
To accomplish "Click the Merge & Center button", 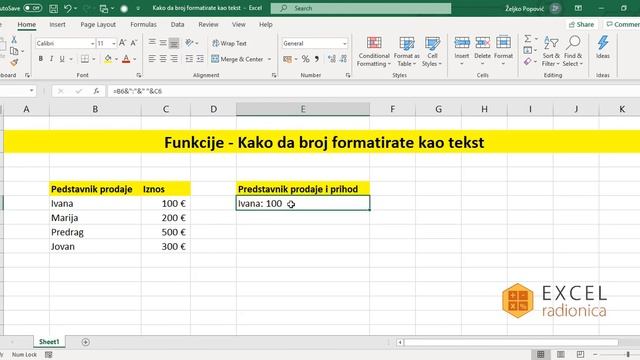I will 237,59.
